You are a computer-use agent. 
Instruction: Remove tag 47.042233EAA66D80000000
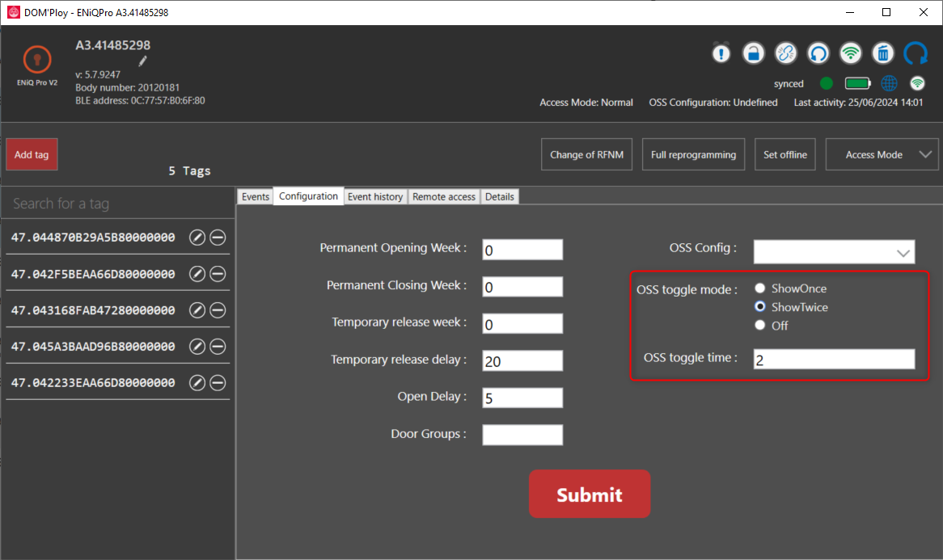218,383
